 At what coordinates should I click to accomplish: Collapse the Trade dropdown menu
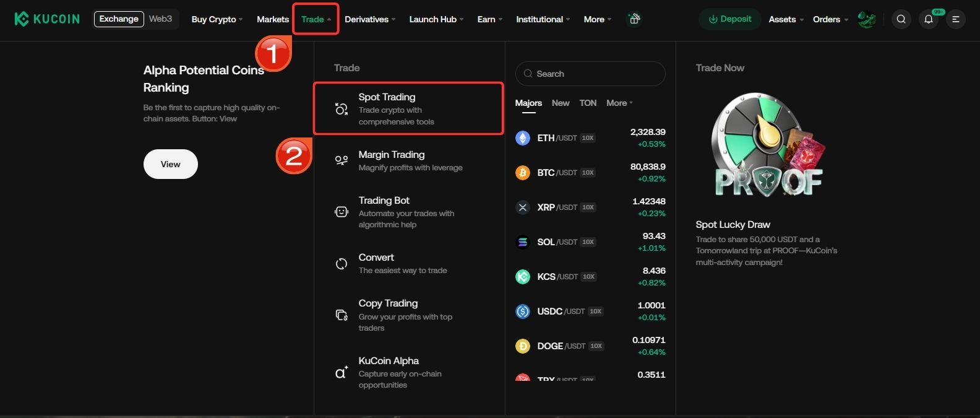tap(316, 19)
